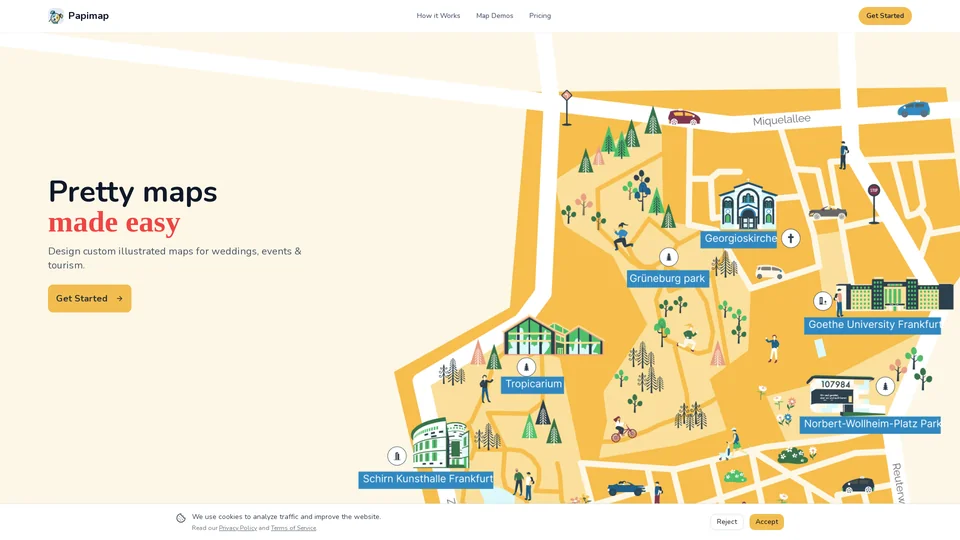960x540 pixels.
Task: Select the Georgioskirche map label
Action: [739, 239]
